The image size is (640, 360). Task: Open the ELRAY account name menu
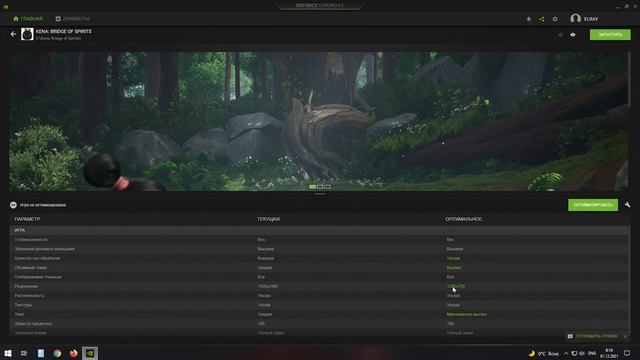click(591, 19)
